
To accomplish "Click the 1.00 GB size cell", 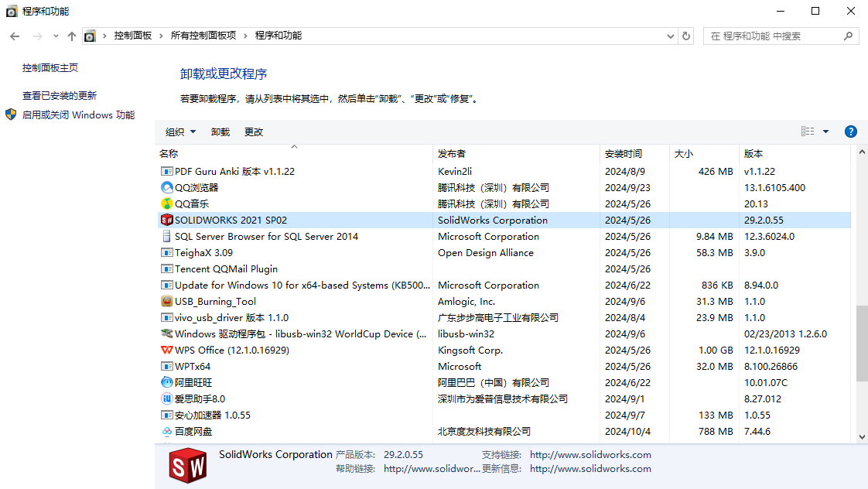I will click(x=716, y=350).
